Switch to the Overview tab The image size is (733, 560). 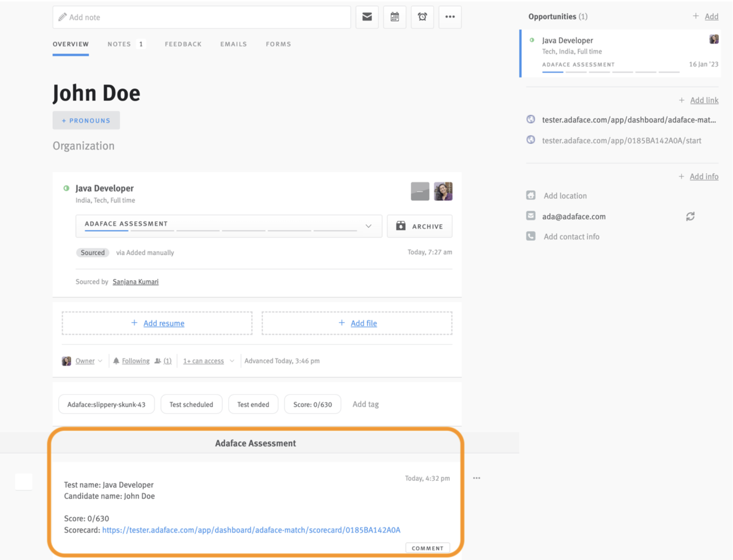point(71,44)
